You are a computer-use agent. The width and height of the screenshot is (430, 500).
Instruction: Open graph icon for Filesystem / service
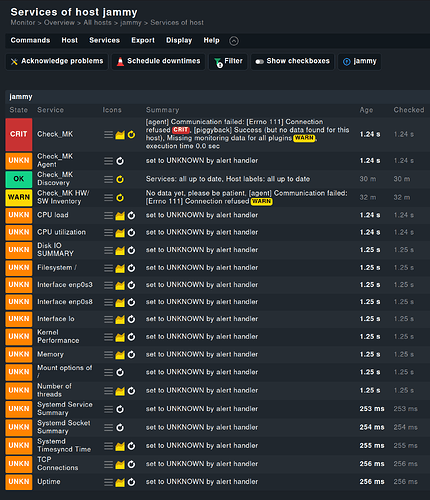[x=120, y=268]
